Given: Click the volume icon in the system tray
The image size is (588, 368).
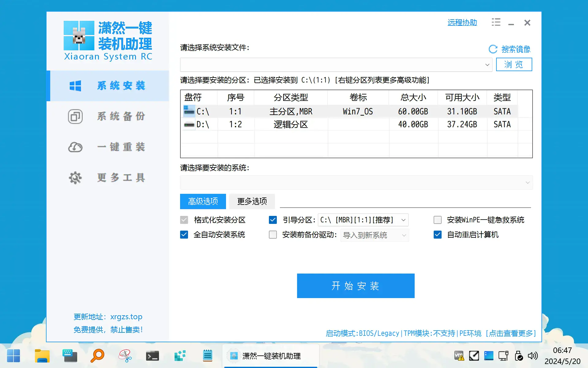Looking at the screenshot, I should point(533,356).
